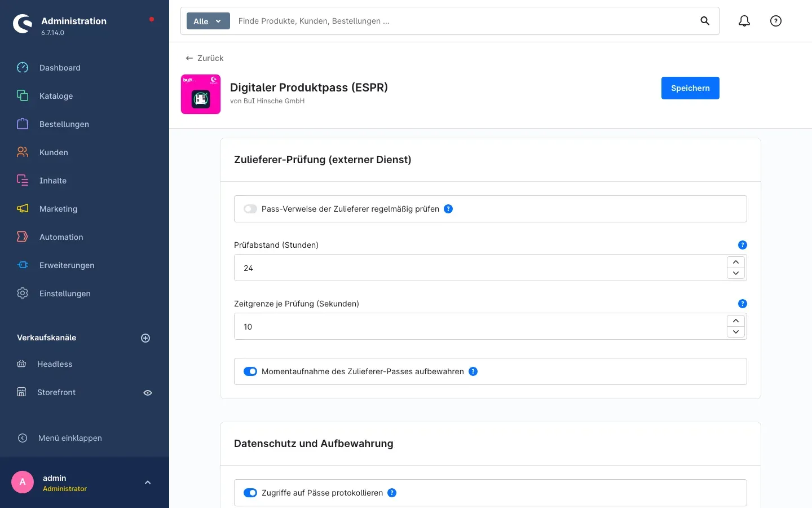
Task: Decrease Zeitgrenze value with down arrow
Action: coord(736,332)
